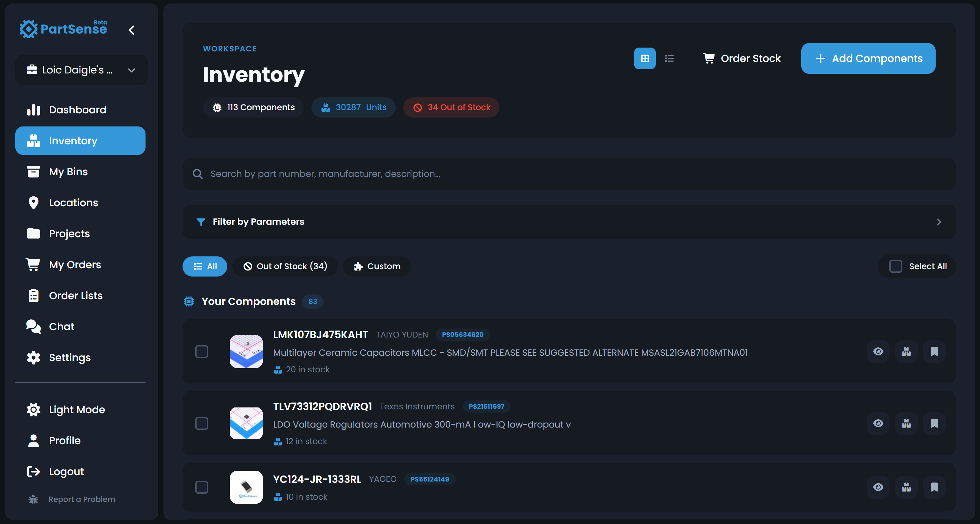This screenshot has height=524, width=980.
Task: Click the 34 Out of Stock badge
Action: coord(451,107)
